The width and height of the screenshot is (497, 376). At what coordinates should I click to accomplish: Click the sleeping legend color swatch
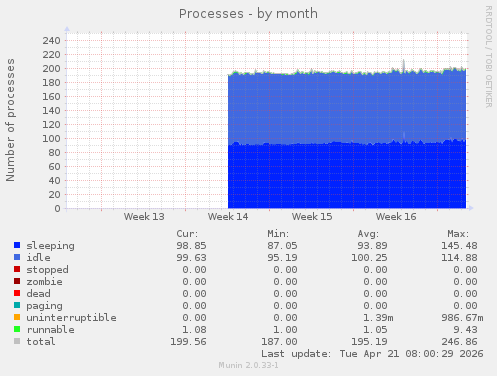17,245
